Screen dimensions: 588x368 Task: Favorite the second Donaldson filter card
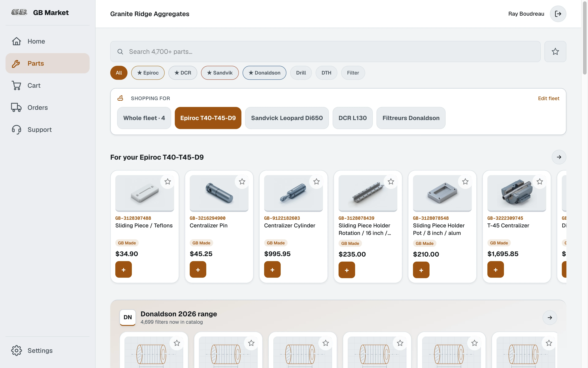[251, 343]
